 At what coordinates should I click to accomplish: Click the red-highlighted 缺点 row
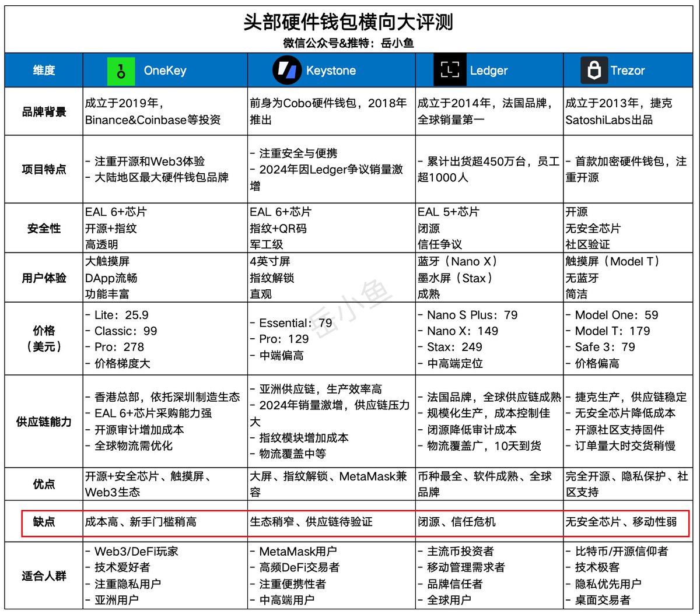(x=43, y=522)
